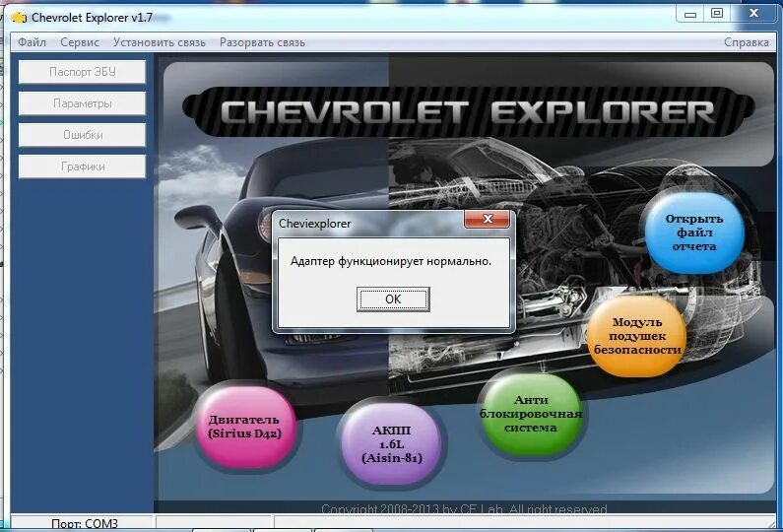
Task: Close the Chevrolet Explorer main window
Action: (754, 14)
